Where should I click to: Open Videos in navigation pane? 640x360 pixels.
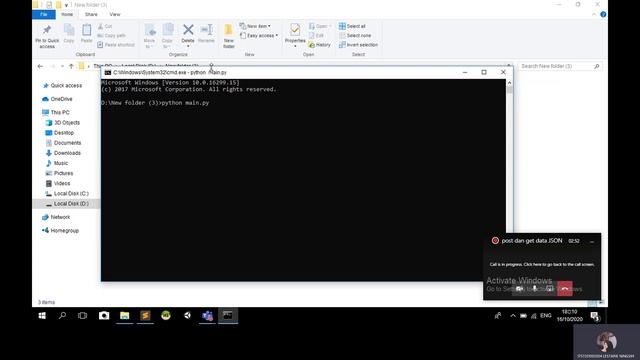pyautogui.click(x=58, y=184)
